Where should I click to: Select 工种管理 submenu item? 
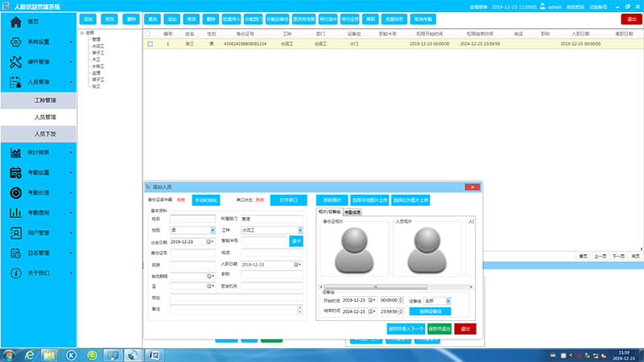(x=39, y=101)
